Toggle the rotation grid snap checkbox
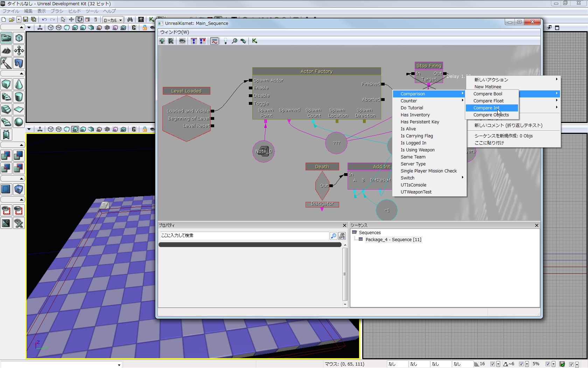 click(521, 364)
